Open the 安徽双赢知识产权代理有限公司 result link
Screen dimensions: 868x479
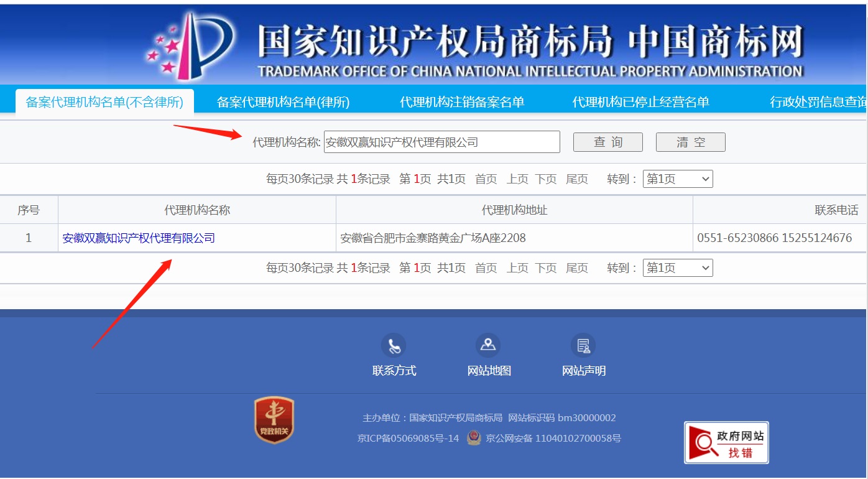click(139, 238)
